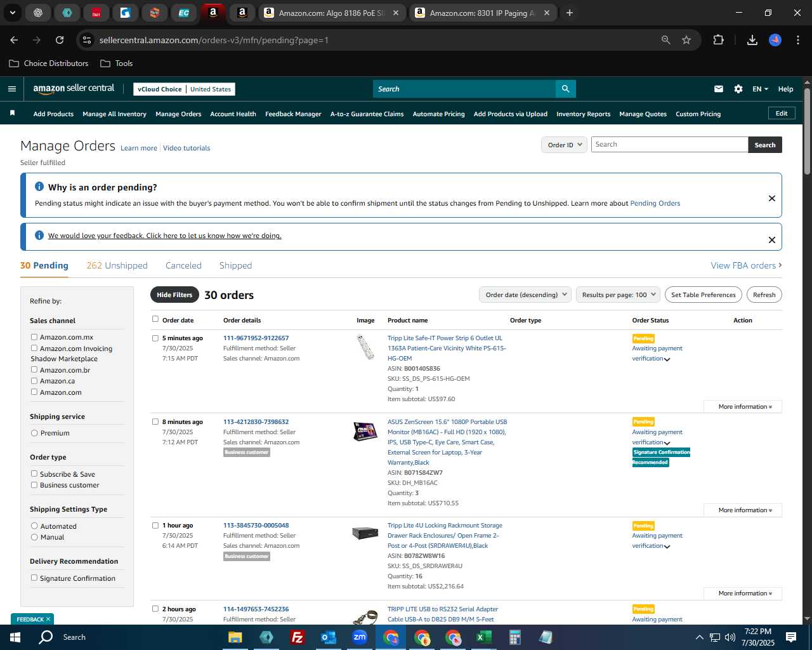Open the Video tutorials link

coord(187,148)
